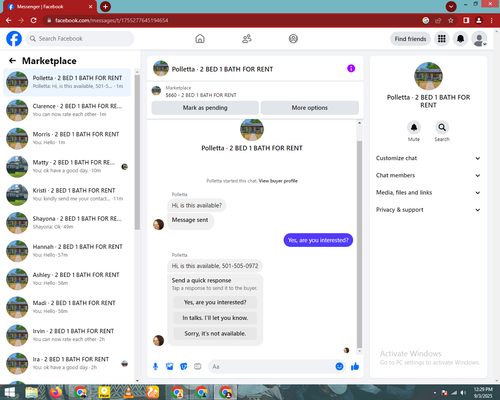Open the emoji picker smiley icon
The width and height of the screenshot is (500, 400).
pos(339,366)
